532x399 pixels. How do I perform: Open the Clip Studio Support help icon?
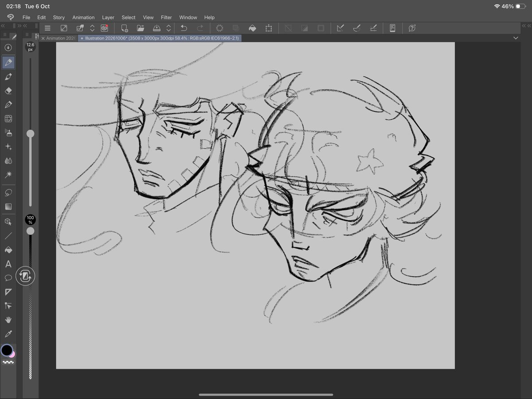[412, 28]
